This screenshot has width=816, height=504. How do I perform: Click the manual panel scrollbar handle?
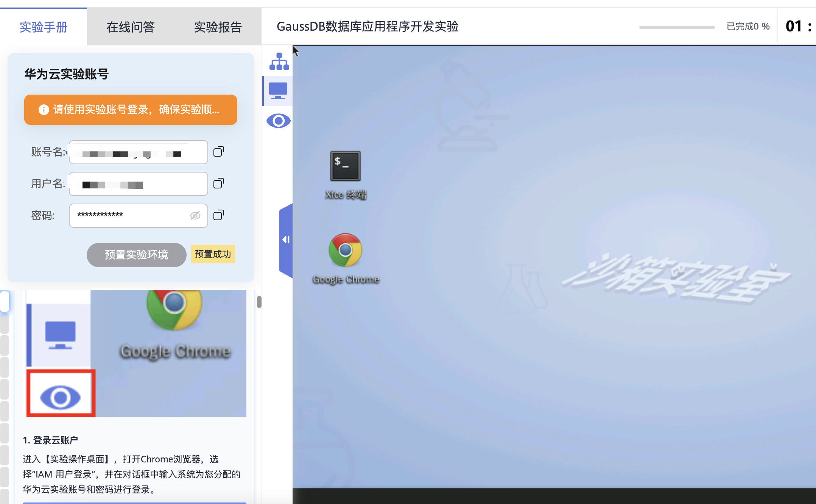tap(259, 302)
